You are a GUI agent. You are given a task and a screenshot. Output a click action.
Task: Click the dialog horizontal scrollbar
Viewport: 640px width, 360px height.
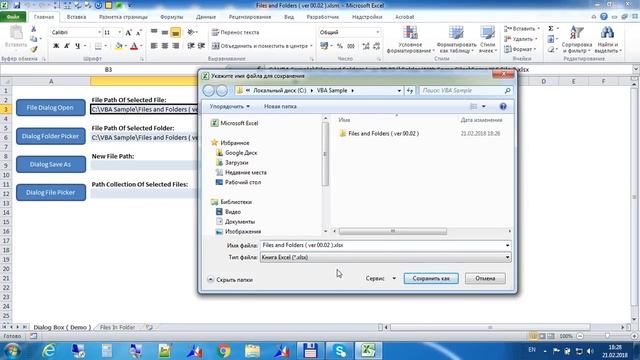(x=393, y=231)
